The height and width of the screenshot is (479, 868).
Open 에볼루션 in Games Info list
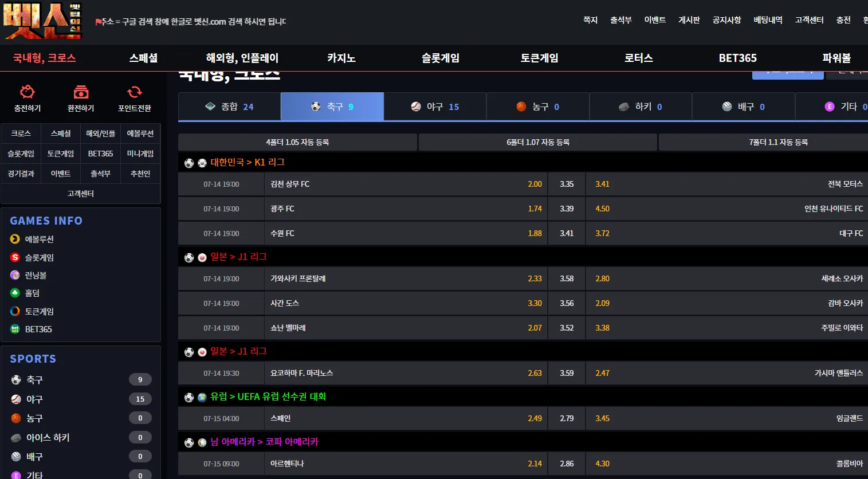click(x=39, y=239)
